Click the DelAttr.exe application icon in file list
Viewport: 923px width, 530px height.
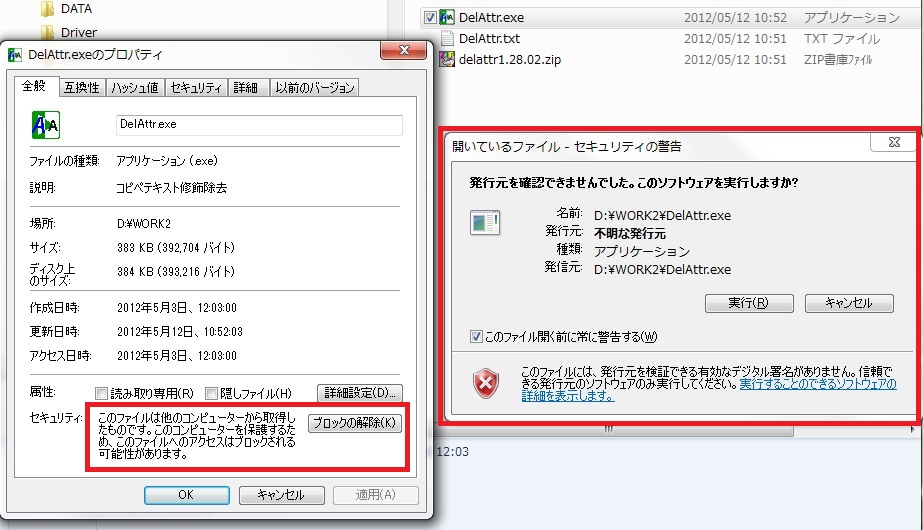coord(448,18)
